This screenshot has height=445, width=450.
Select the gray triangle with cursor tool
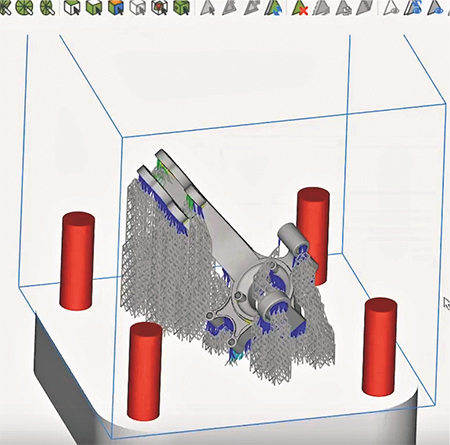click(x=207, y=8)
